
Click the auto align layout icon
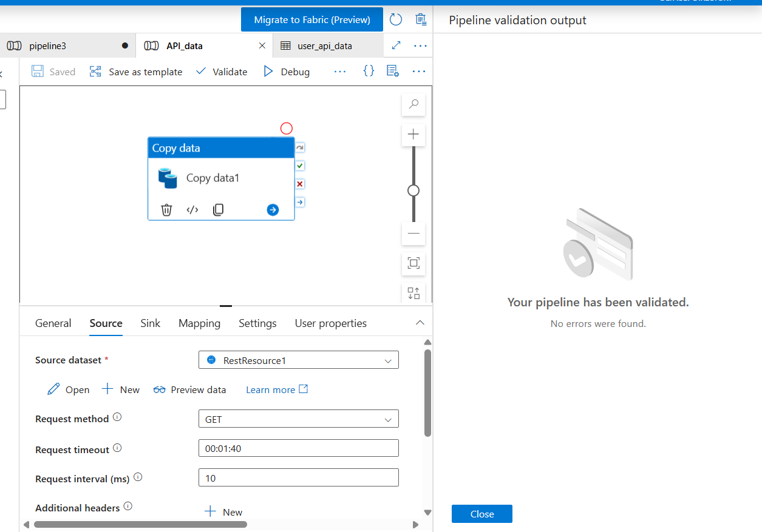[x=413, y=293]
